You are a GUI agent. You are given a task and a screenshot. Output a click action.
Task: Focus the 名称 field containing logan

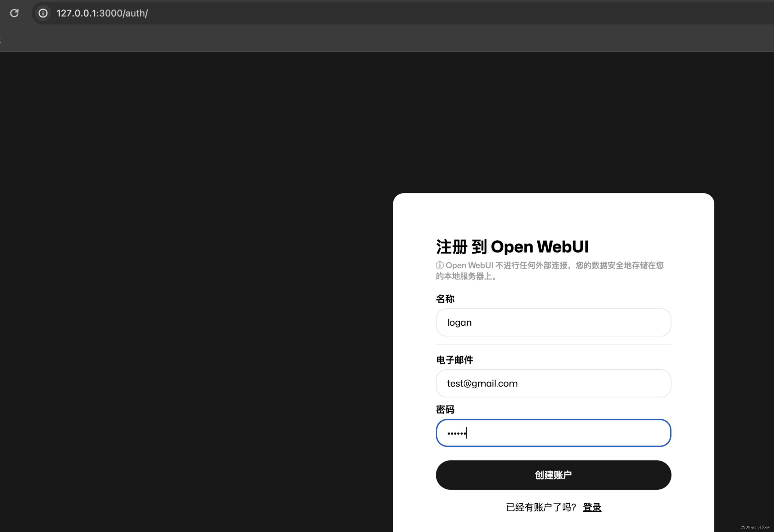(553, 322)
